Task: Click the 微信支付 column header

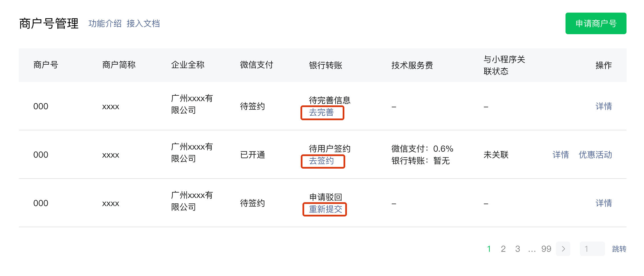Action: 256,65
